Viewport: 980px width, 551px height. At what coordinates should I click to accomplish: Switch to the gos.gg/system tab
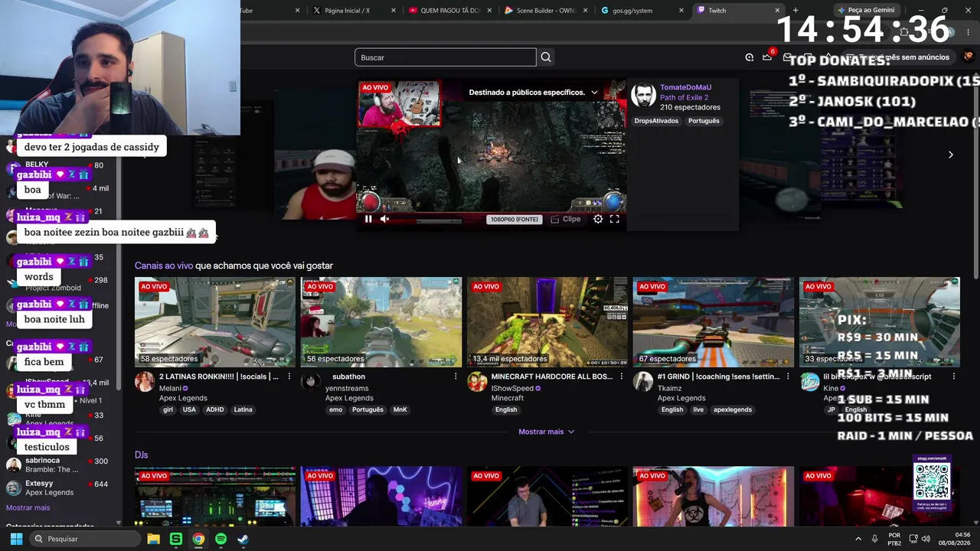(x=641, y=11)
